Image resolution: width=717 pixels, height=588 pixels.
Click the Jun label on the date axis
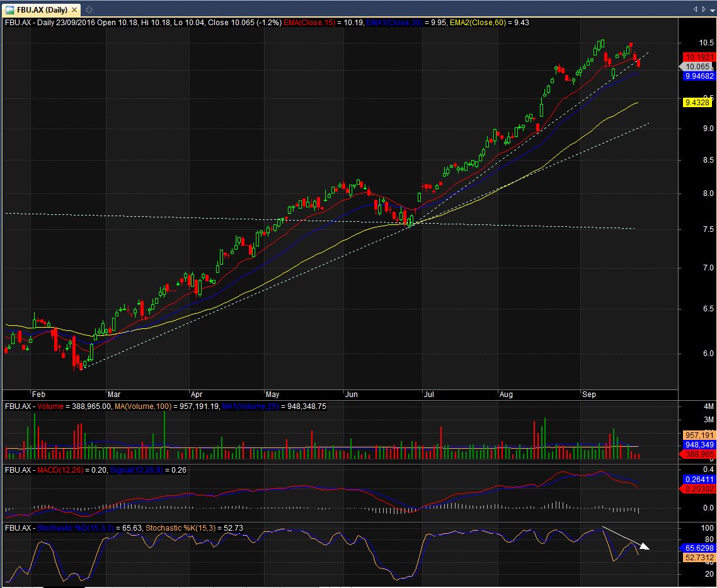tap(352, 395)
